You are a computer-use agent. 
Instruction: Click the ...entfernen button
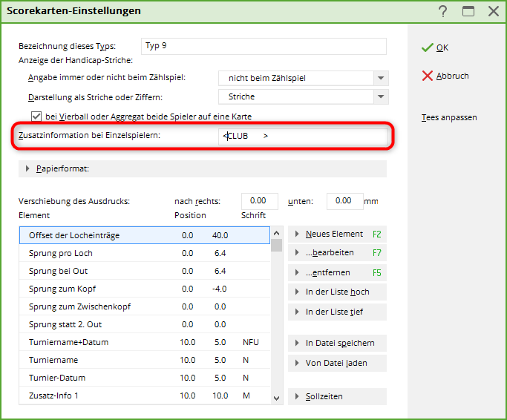click(336, 272)
